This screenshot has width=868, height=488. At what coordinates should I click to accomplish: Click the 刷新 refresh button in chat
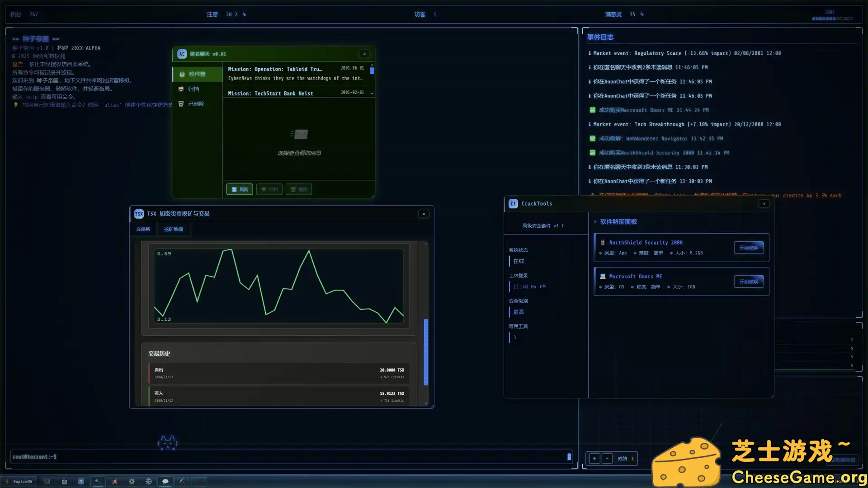pyautogui.click(x=240, y=189)
